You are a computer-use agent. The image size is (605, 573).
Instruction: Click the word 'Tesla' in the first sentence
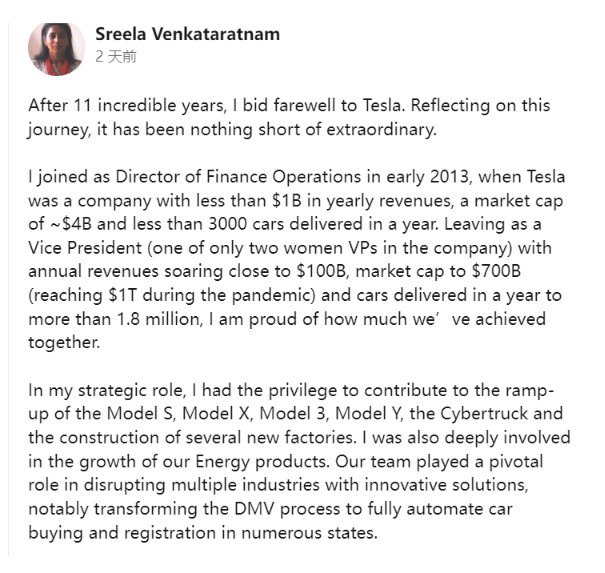coord(382,105)
